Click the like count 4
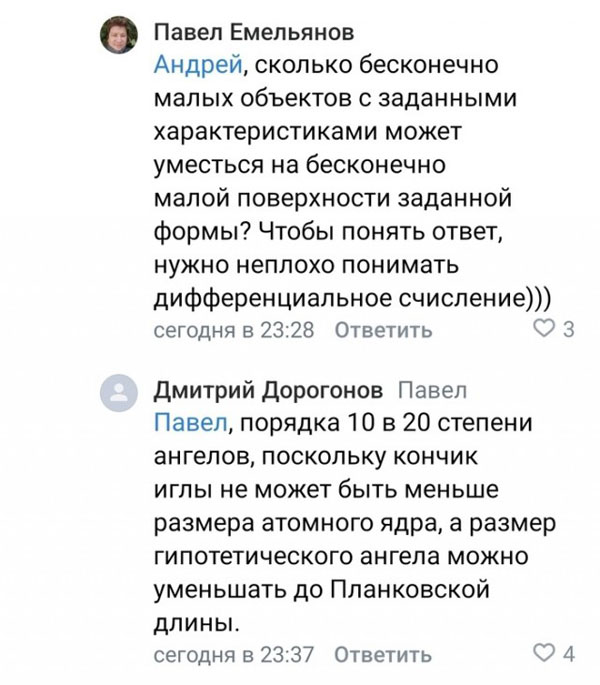 click(569, 654)
